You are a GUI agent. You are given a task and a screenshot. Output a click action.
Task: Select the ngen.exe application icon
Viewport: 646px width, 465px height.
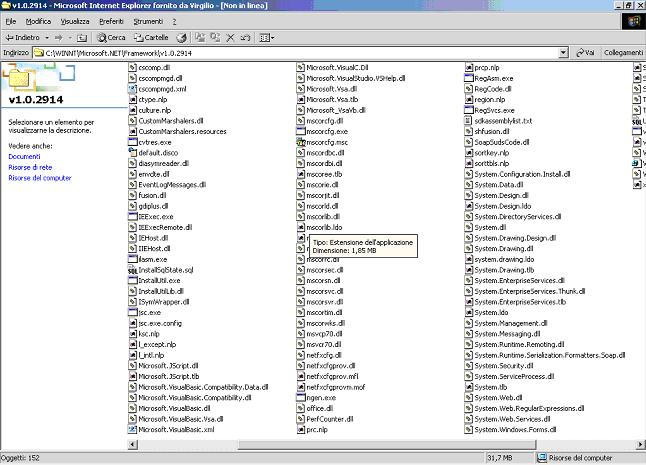click(x=300, y=397)
